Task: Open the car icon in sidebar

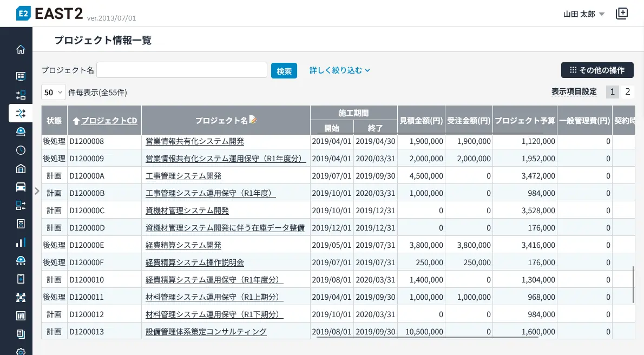Action: 21,187
